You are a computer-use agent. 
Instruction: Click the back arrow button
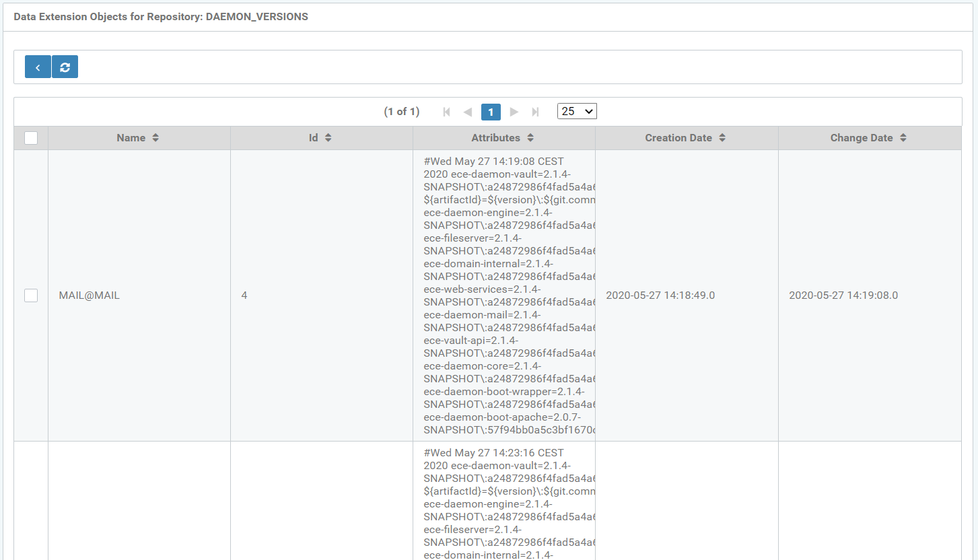[38, 67]
